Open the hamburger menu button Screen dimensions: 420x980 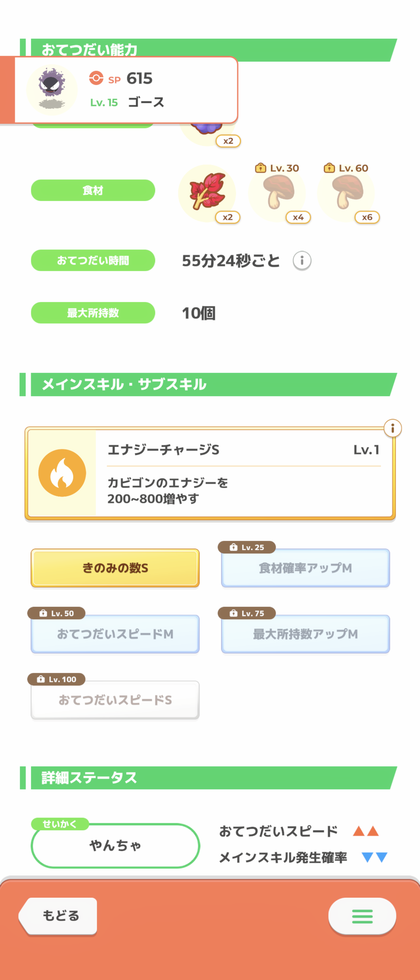(362, 916)
